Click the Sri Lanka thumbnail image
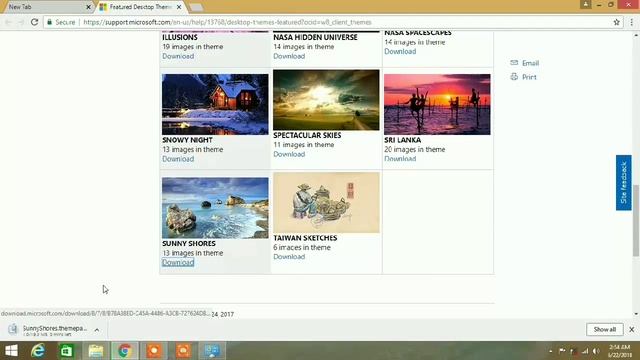 click(437, 104)
